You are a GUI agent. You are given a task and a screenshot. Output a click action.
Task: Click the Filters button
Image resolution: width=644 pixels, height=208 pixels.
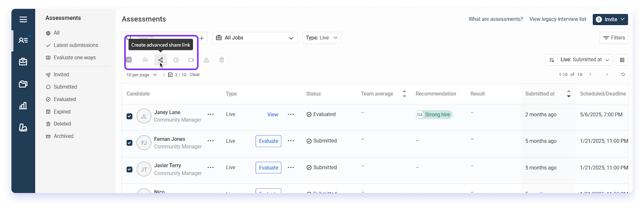[614, 38]
